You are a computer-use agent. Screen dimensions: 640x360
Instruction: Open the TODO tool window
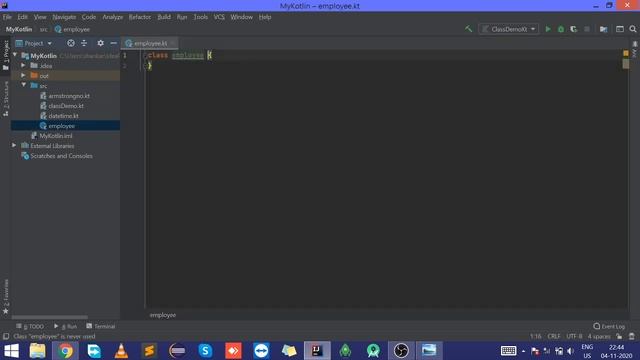tap(30, 327)
